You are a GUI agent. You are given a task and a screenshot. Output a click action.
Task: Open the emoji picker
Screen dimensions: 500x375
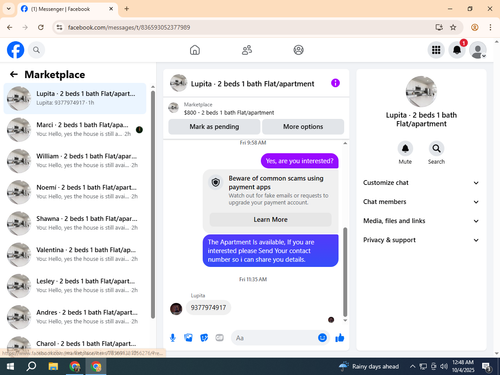[x=322, y=338]
